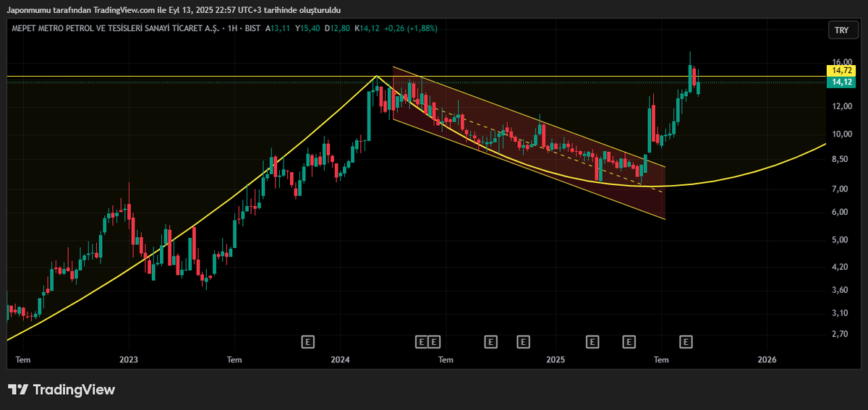Image resolution: width=868 pixels, height=410 pixels.
Task: Click the open value A13,11
Action: [x=278, y=28]
